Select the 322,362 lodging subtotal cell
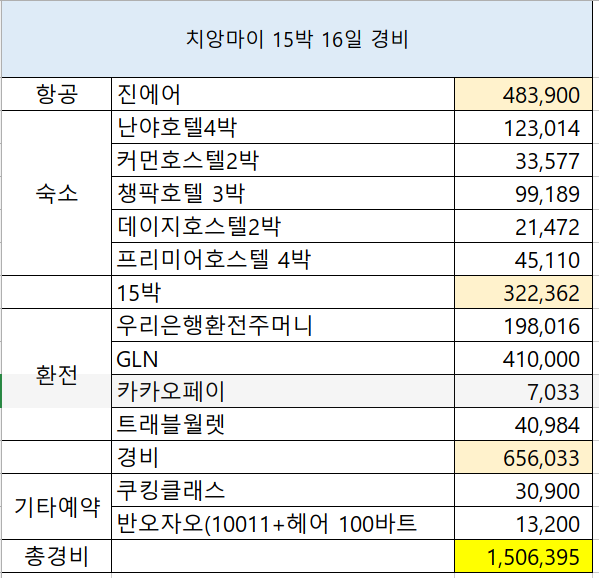Image resolution: width=599 pixels, height=578 pixels. coord(523,292)
